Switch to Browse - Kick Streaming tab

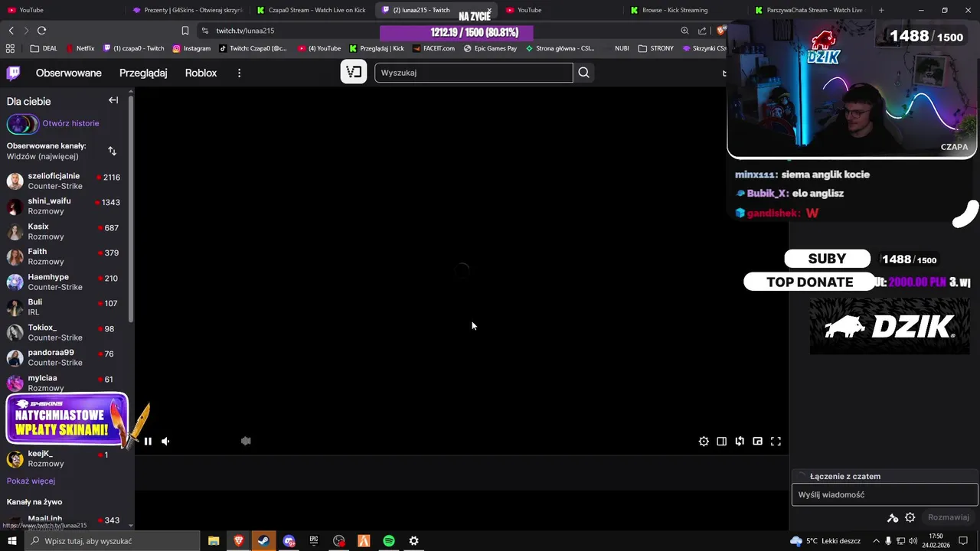pos(674,10)
